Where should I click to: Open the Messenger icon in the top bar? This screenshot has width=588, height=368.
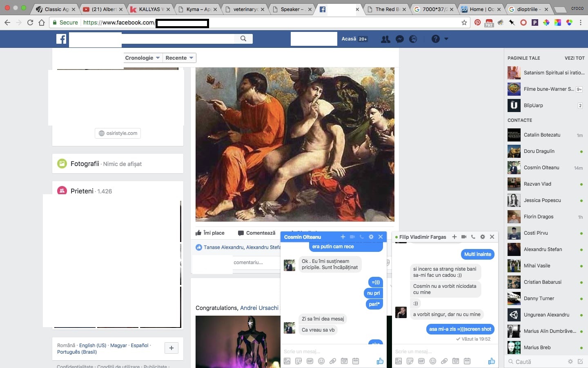400,39
